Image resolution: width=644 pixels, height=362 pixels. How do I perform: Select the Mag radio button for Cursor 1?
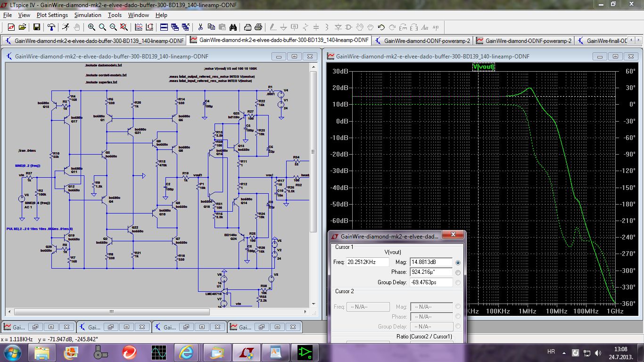click(x=458, y=262)
